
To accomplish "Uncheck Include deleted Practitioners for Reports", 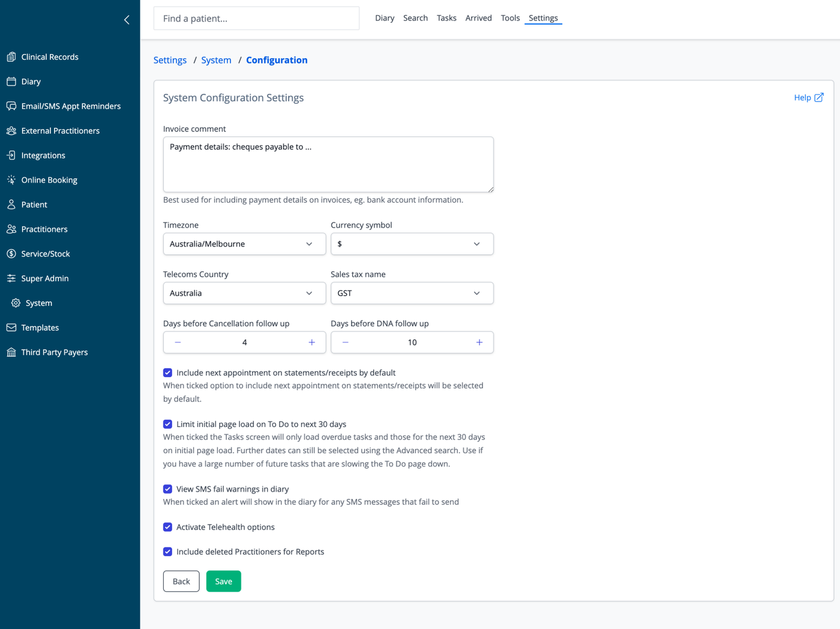I will [x=168, y=552].
